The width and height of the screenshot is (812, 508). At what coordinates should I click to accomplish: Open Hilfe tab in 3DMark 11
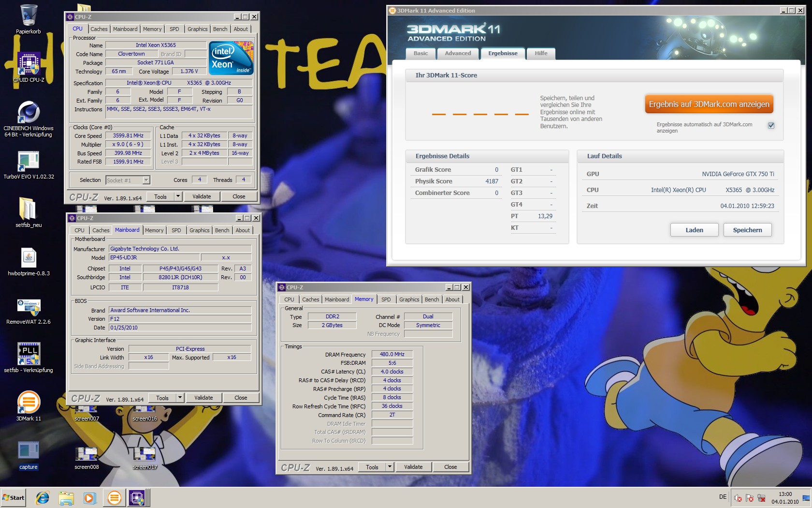coord(541,53)
